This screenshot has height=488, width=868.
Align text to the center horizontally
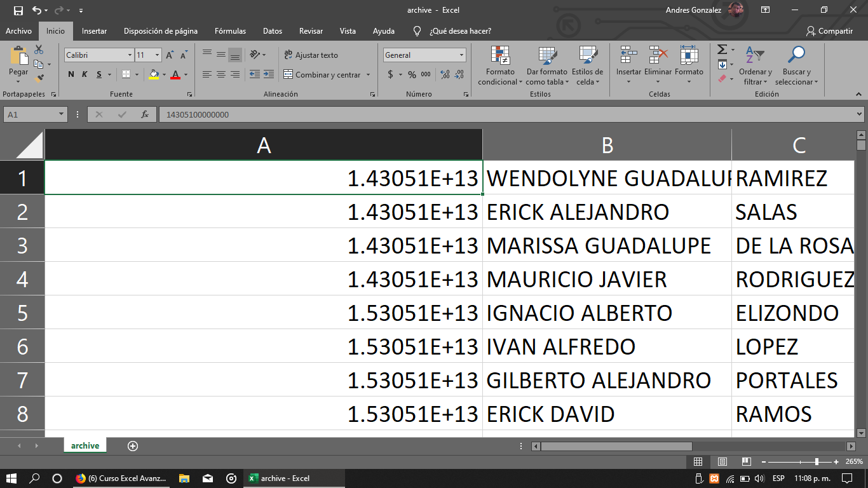[220, 74]
